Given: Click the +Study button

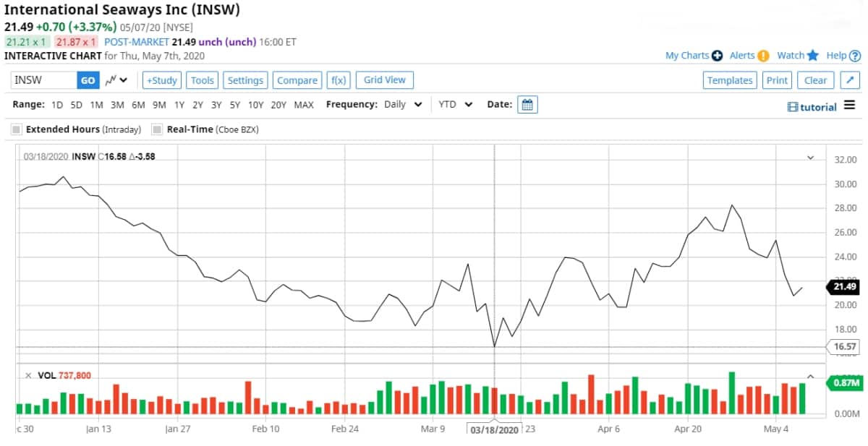Looking at the screenshot, I should pos(161,80).
